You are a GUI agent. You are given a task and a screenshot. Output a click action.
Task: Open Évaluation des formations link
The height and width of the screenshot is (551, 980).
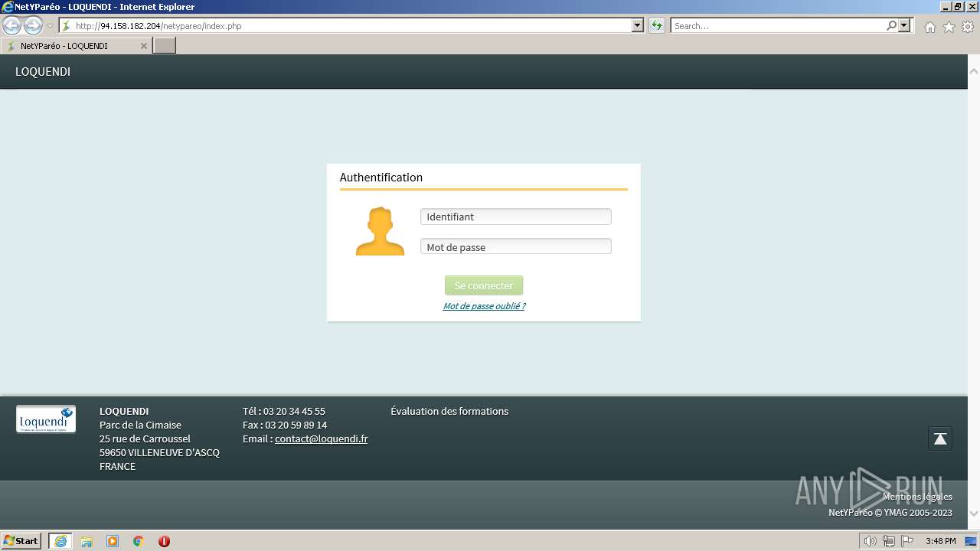pos(449,412)
